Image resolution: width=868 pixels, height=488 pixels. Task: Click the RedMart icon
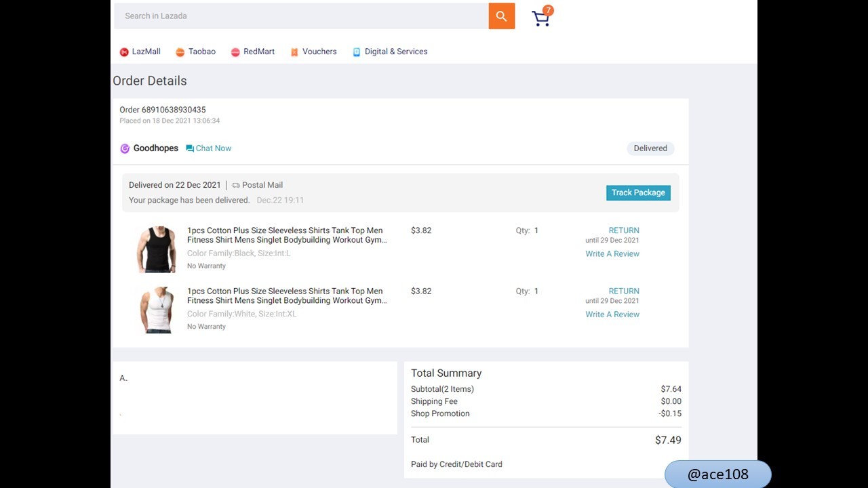click(235, 52)
